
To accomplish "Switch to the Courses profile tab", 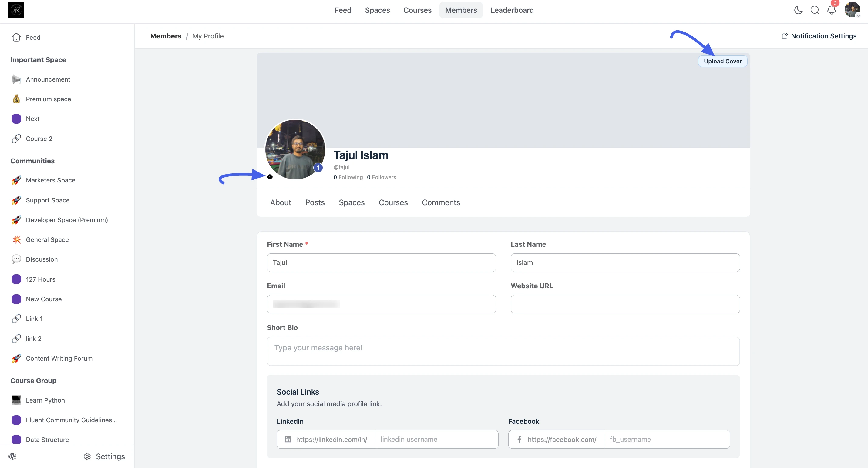I will [x=393, y=202].
